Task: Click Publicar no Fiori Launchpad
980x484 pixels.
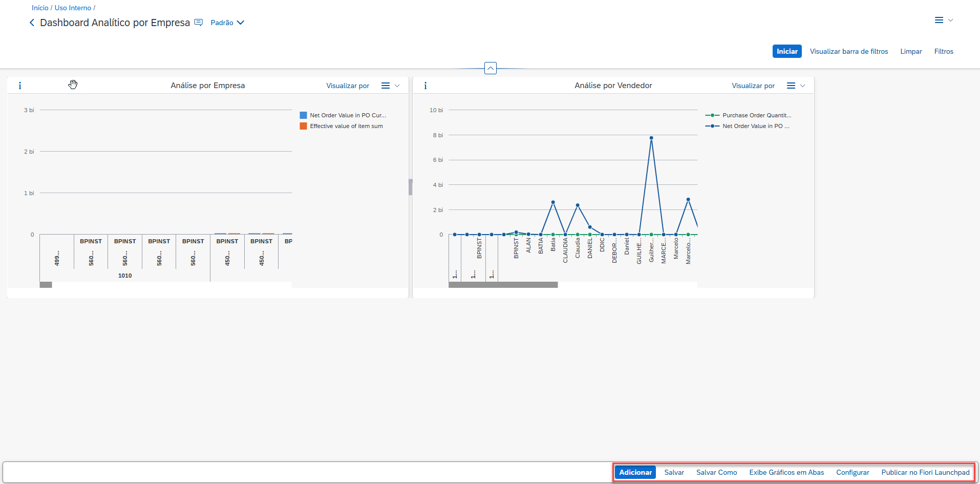Action: pos(925,472)
